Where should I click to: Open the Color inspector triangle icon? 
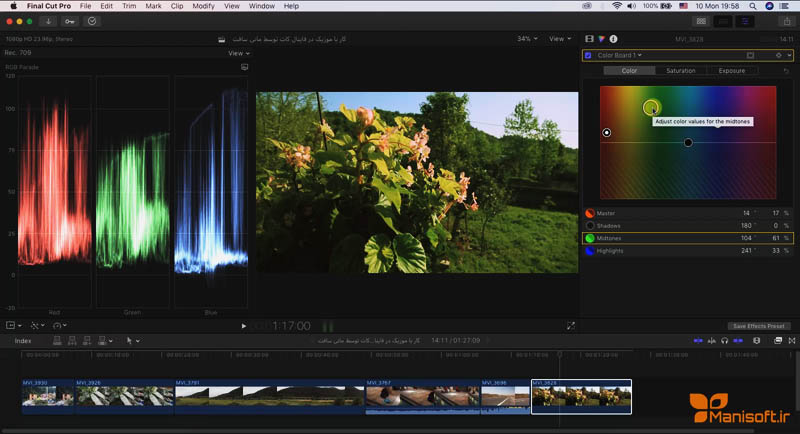(602, 39)
